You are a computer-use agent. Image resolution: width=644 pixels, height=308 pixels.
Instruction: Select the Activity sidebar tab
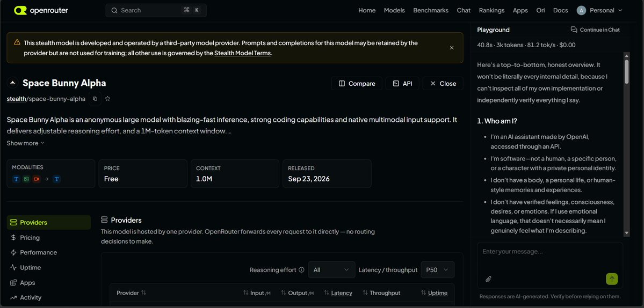click(x=49, y=297)
